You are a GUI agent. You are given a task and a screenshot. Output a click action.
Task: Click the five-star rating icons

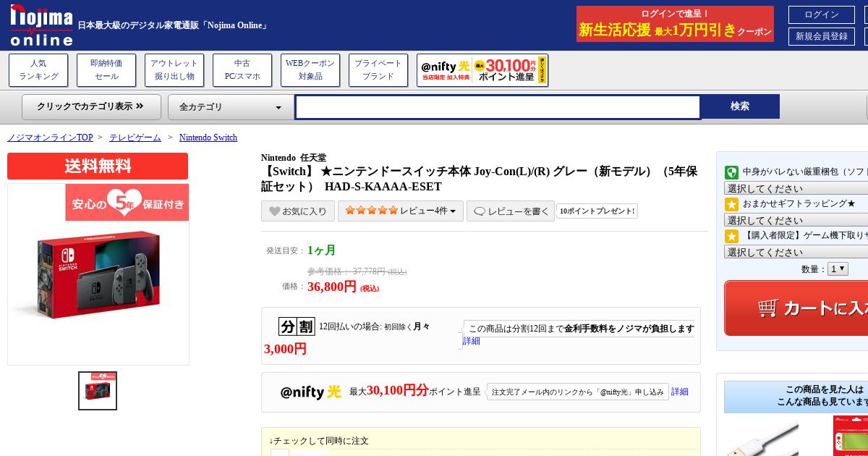click(371, 211)
